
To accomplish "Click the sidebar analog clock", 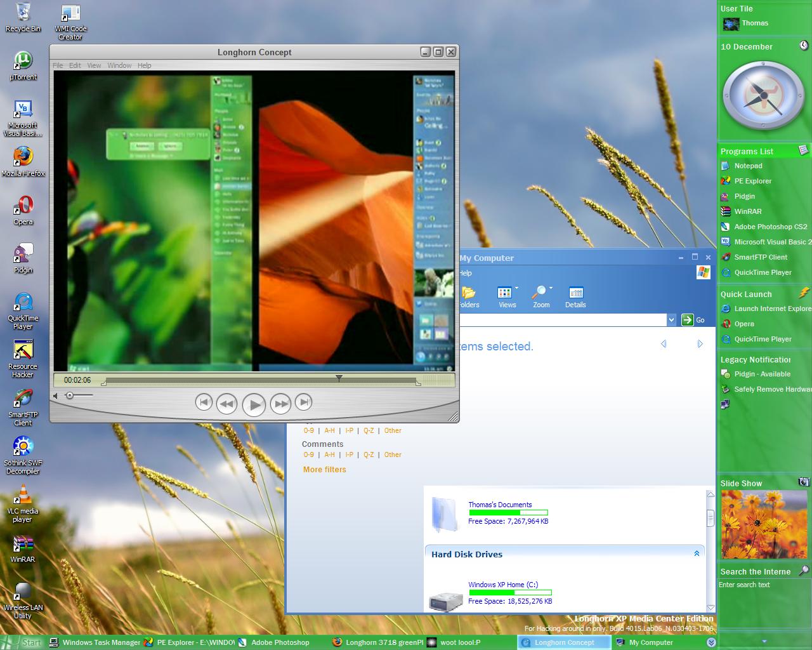I will [x=764, y=96].
